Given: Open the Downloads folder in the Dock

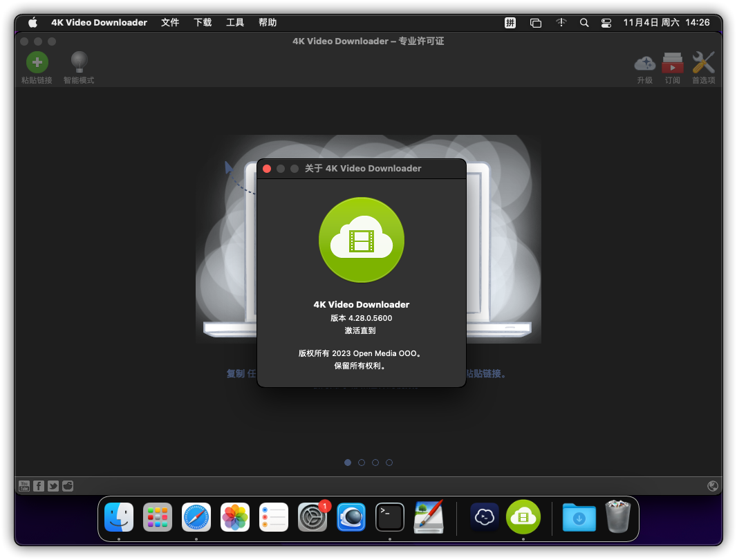Looking at the screenshot, I should tap(579, 517).
